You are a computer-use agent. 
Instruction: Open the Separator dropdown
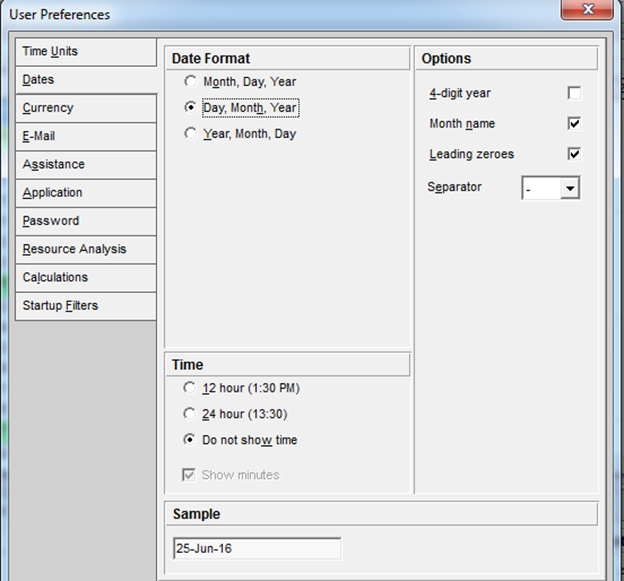[x=570, y=188]
